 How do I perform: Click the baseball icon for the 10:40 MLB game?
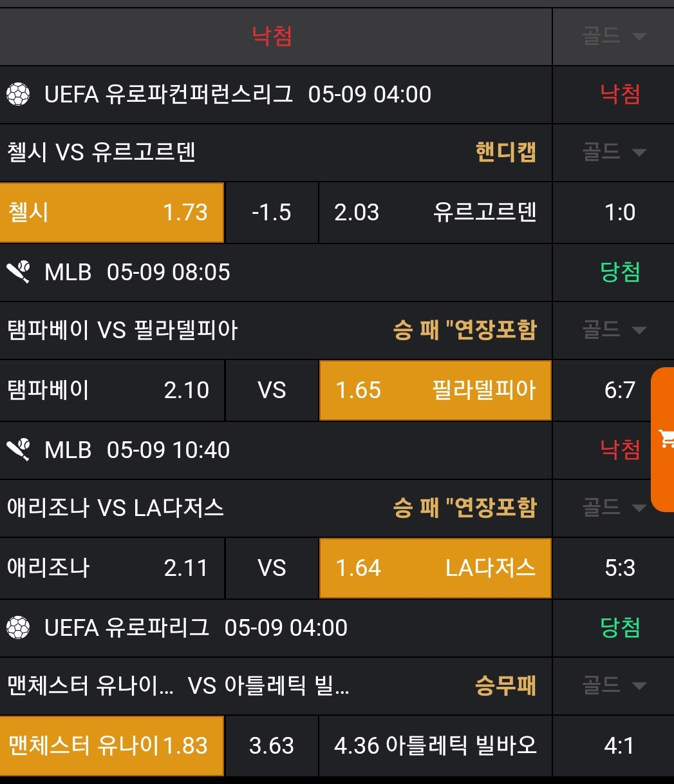18,450
